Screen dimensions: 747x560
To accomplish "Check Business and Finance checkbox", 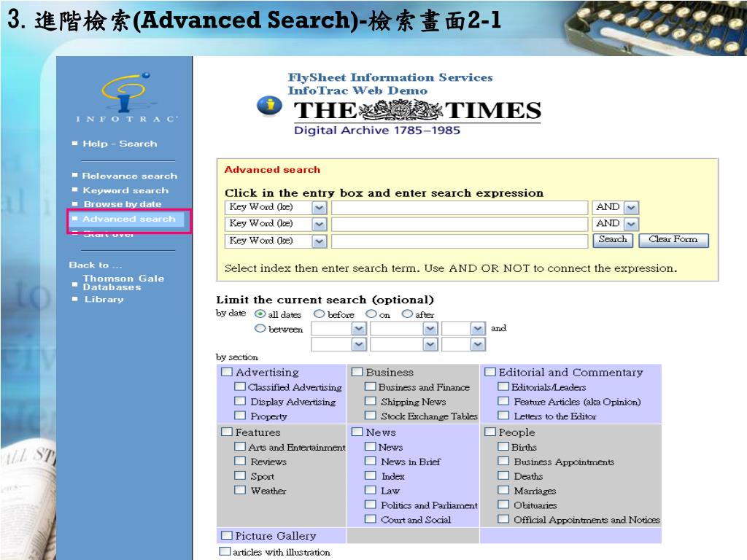I will (x=370, y=386).
